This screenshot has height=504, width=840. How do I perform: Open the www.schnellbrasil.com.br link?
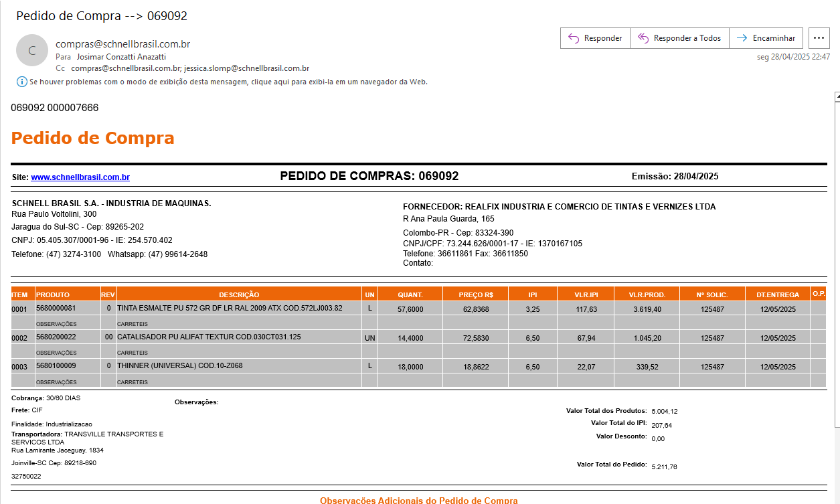pyautogui.click(x=80, y=177)
